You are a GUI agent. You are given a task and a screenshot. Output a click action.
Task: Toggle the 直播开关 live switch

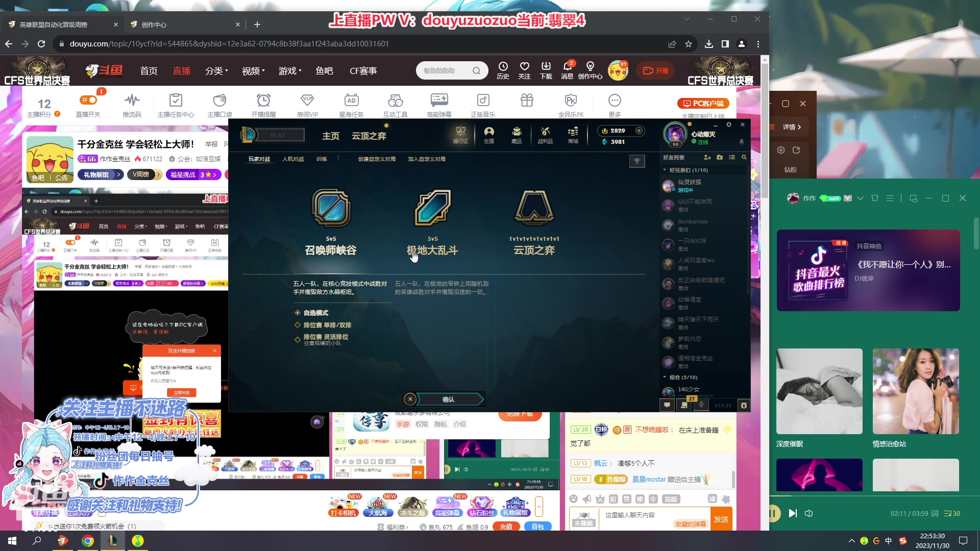88,101
